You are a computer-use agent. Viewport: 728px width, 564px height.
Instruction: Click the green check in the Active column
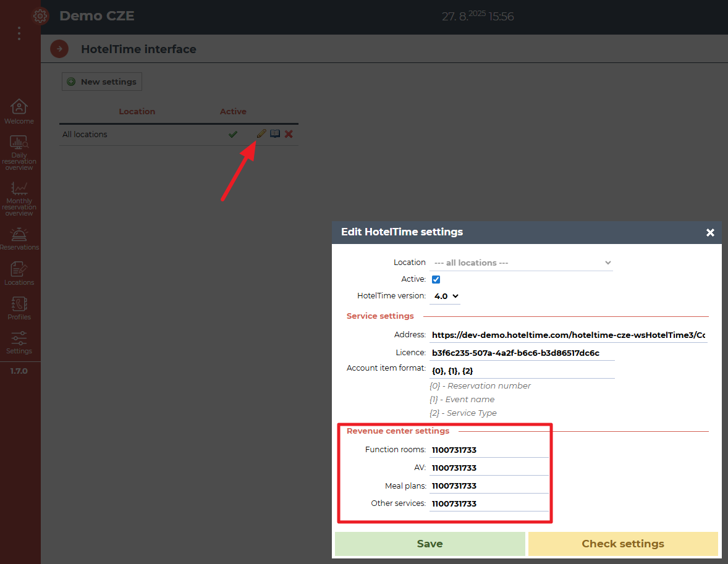point(233,134)
